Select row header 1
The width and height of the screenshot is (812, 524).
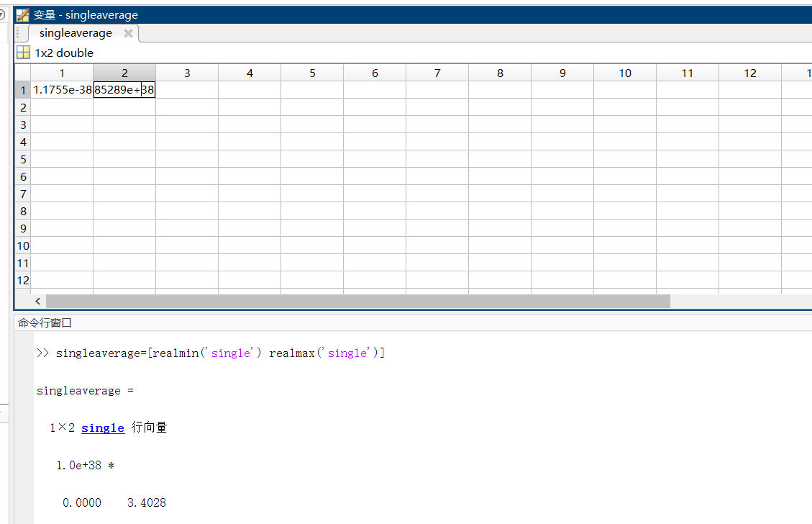point(23,90)
